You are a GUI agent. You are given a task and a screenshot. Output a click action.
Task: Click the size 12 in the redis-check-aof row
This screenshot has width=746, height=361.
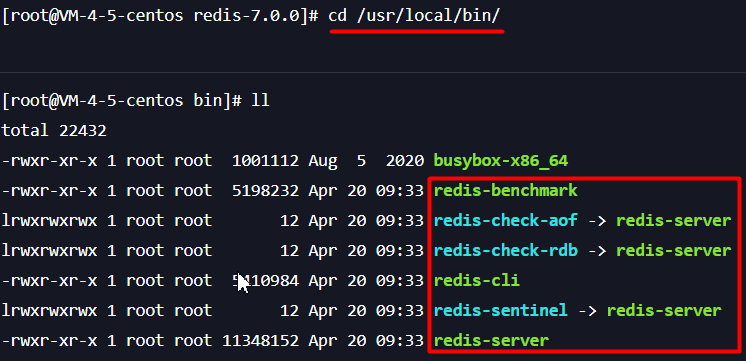tap(289, 221)
